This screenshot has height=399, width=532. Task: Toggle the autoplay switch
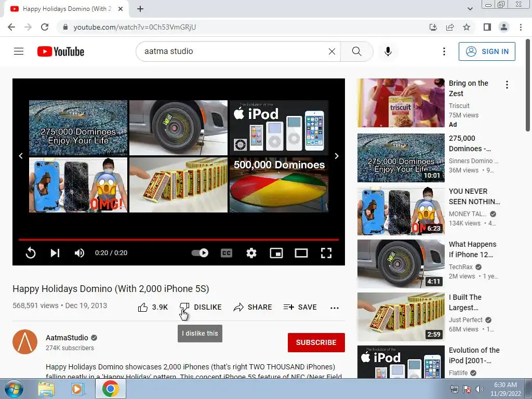coord(200,253)
